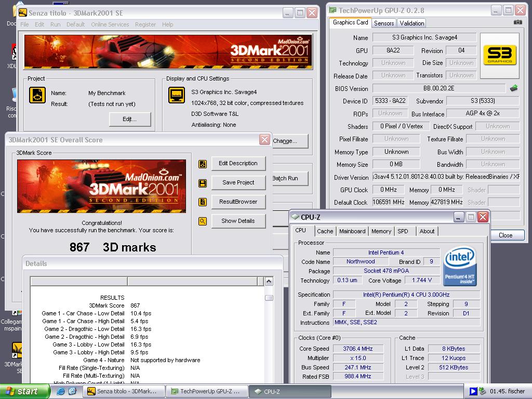Click the Show Details button
The image size is (532, 399).
238,221
